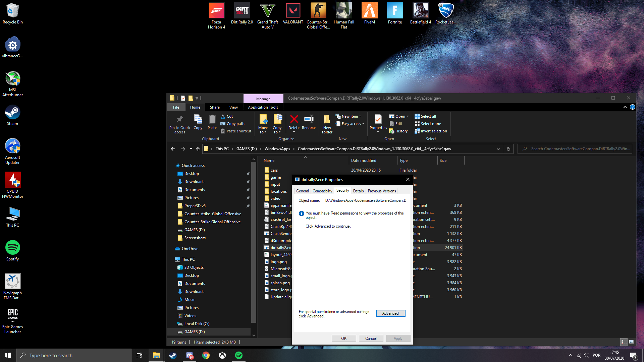Image resolution: width=644 pixels, height=362 pixels.
Task: Select the cars folder
Action: coord(274,170)
